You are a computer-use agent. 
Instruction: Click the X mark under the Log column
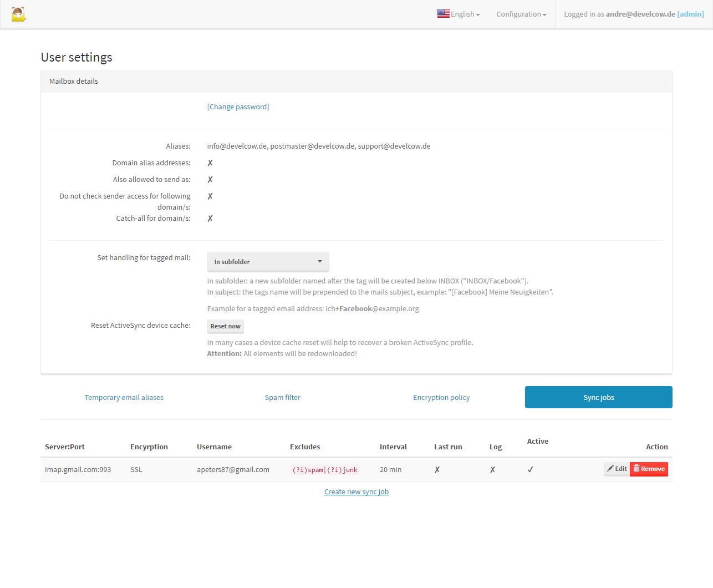click(492, 469)
